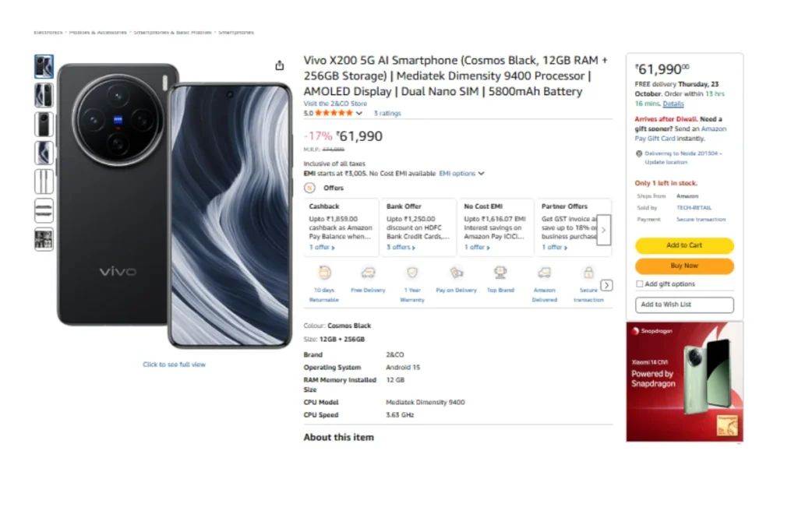Open the Bank Offer card
798x532 pixels.
[x=418, y=227]
